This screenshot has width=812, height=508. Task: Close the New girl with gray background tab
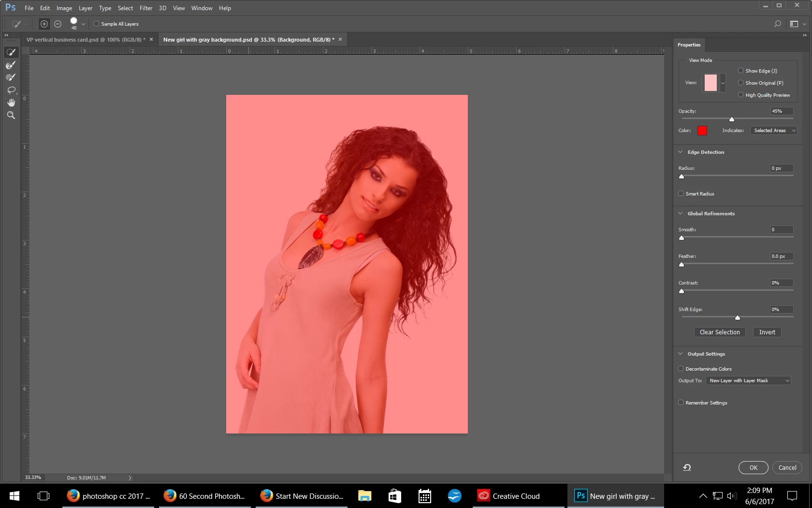click(340, 40)
